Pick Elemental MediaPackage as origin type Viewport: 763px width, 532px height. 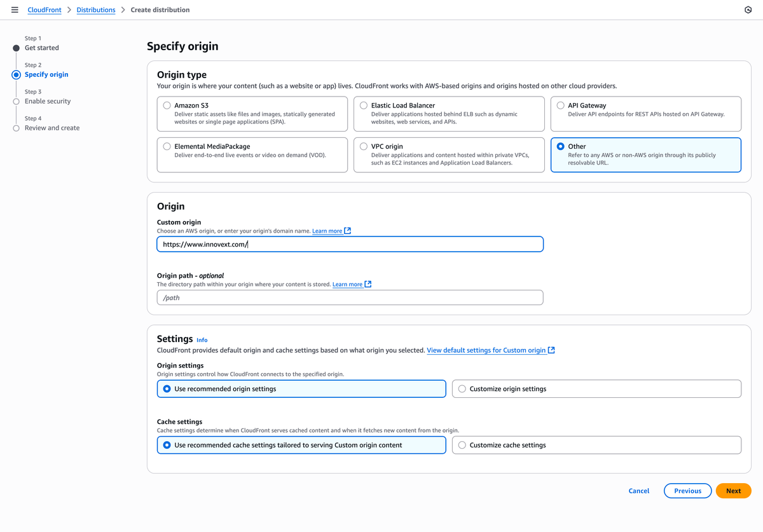click(167, 146)
